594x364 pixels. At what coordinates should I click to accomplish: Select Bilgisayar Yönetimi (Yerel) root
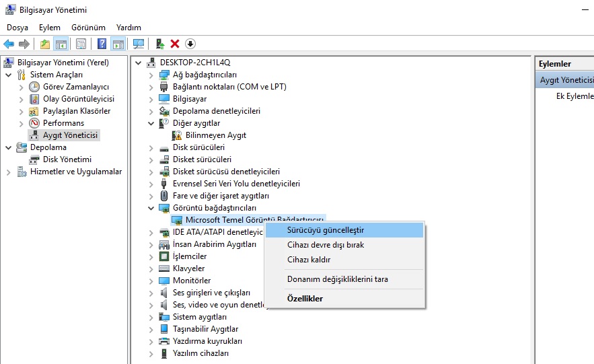63,63
